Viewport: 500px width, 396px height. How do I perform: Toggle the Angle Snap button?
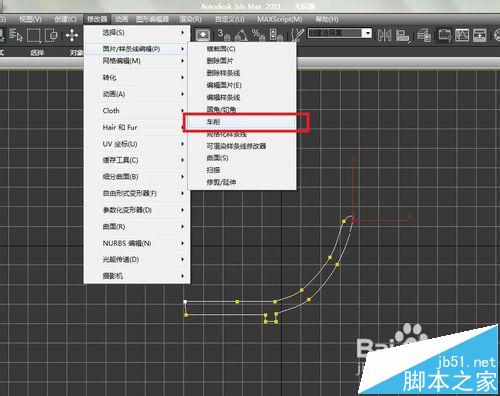pos(241,34)
